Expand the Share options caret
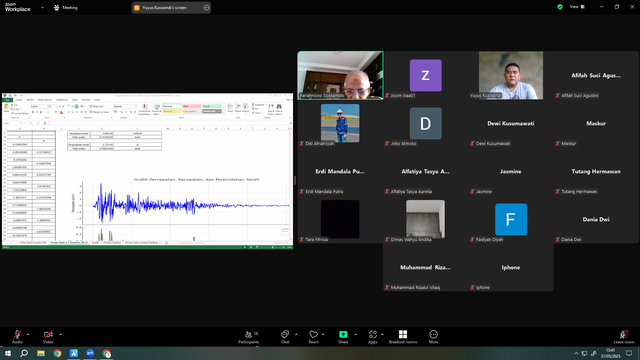The image size is (640, 360). 355,334
